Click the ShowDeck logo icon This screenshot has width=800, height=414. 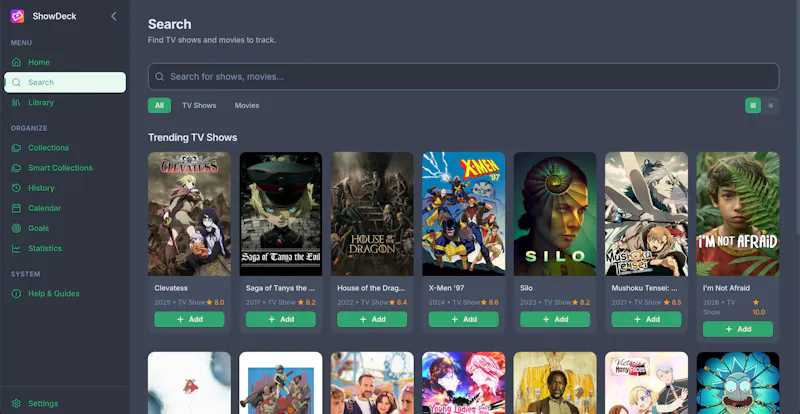pyautogui.click(x=17, y=16)
